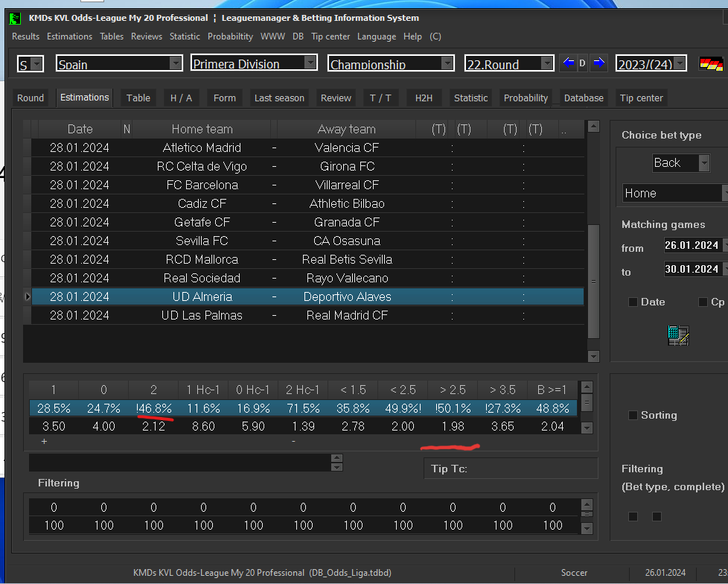The height and width of the screenshot is (584, 728).
Task: Click the from date field 26.01.2024
Action: [692, 245]
